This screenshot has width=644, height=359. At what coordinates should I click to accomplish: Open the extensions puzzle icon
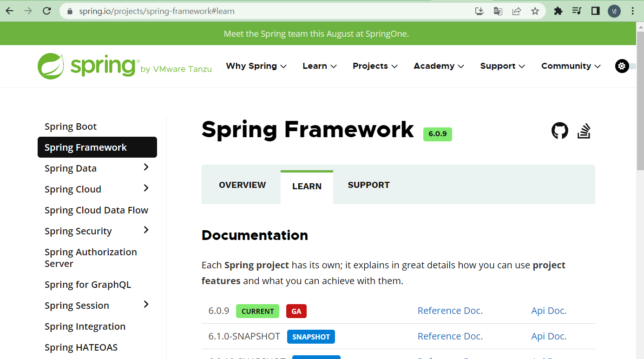point(559,11)
